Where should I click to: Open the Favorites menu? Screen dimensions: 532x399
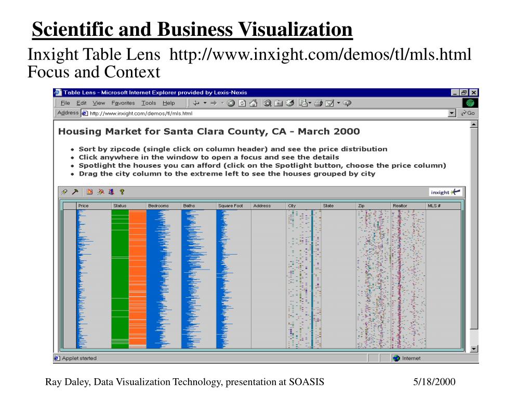point(123,103)
